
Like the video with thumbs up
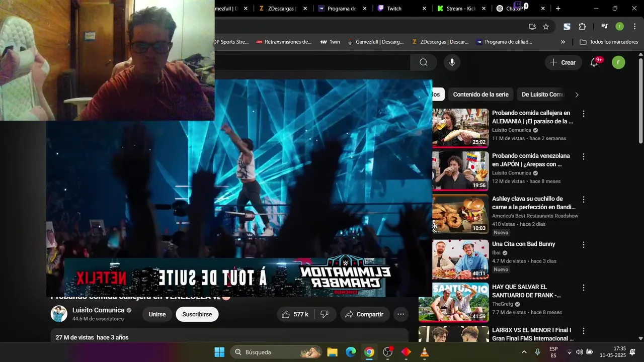(x=295, y=314)
